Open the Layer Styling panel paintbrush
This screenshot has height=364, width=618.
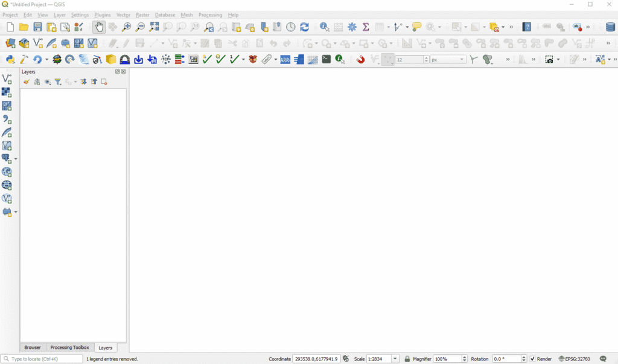click(x=27, y=82)
